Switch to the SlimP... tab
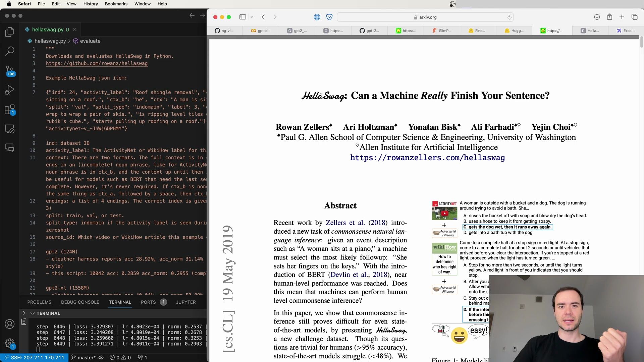 coord(442,31)
